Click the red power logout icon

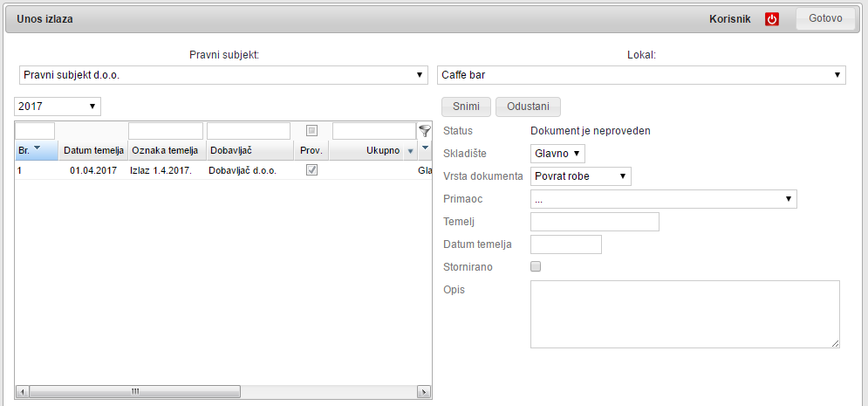771,19
